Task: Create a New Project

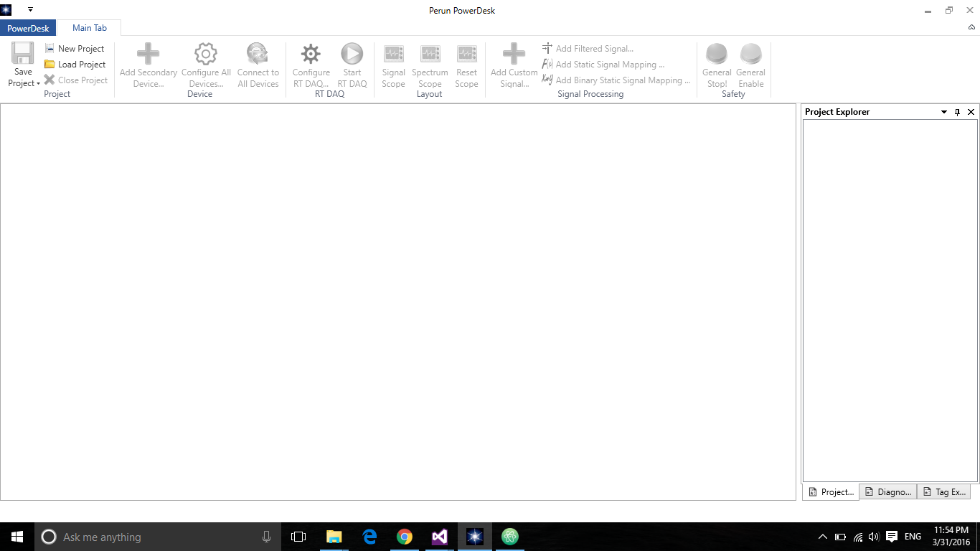Action: (x=75, y=49)
